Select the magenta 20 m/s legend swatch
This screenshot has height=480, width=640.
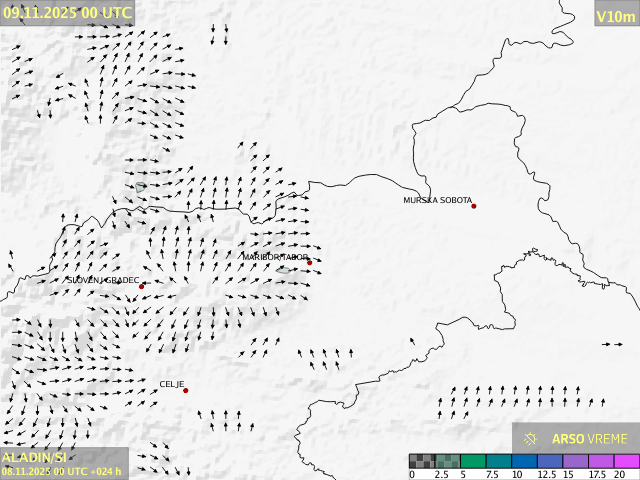626,461
